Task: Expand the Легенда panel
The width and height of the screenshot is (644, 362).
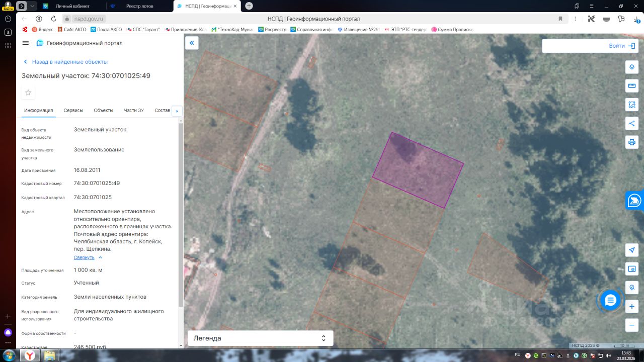Action: 260,338
